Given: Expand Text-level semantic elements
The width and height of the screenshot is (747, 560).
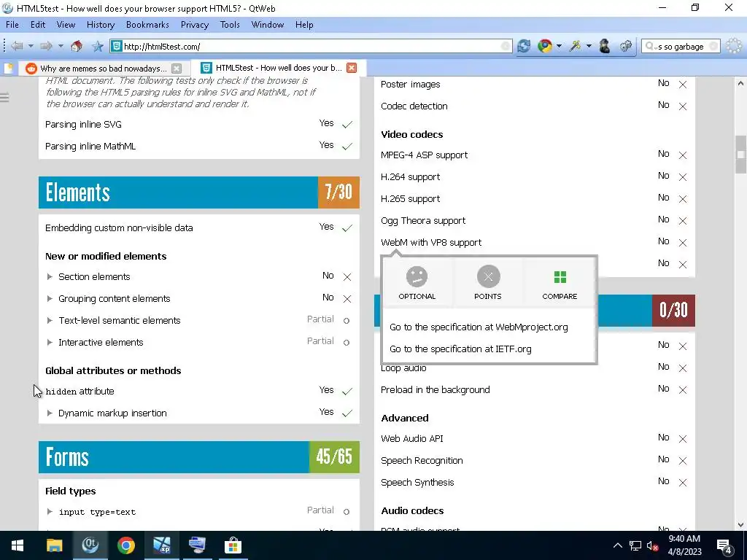Looking at the screenshot, I should click(50, 321).
